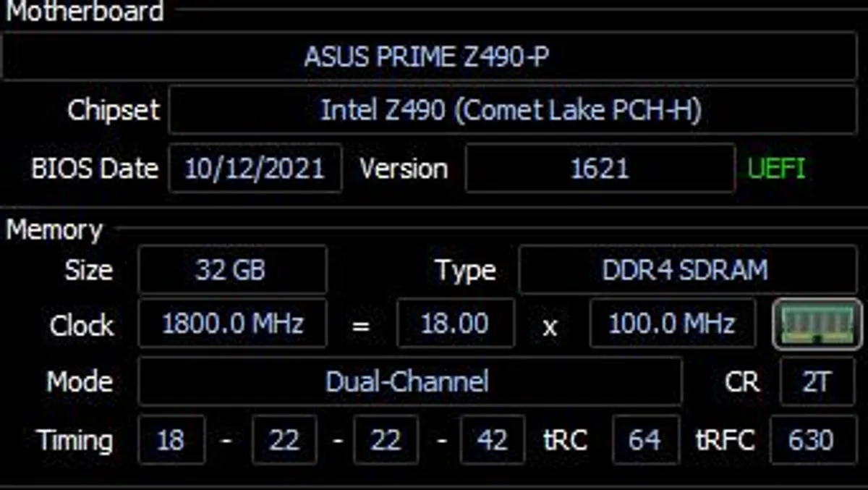
Task: Select the 100.0 MHz base clock field
Action: pyautogui.click(x=673, y=324)
